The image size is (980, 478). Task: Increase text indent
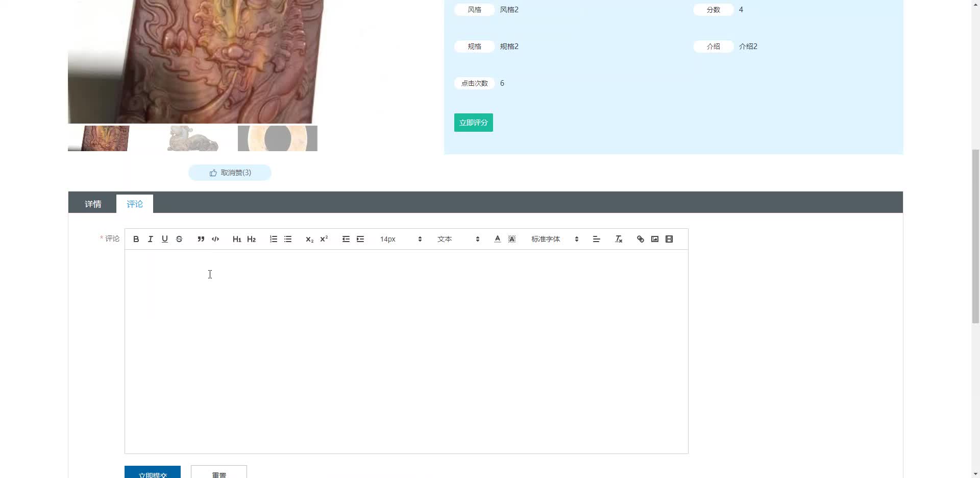360,239
